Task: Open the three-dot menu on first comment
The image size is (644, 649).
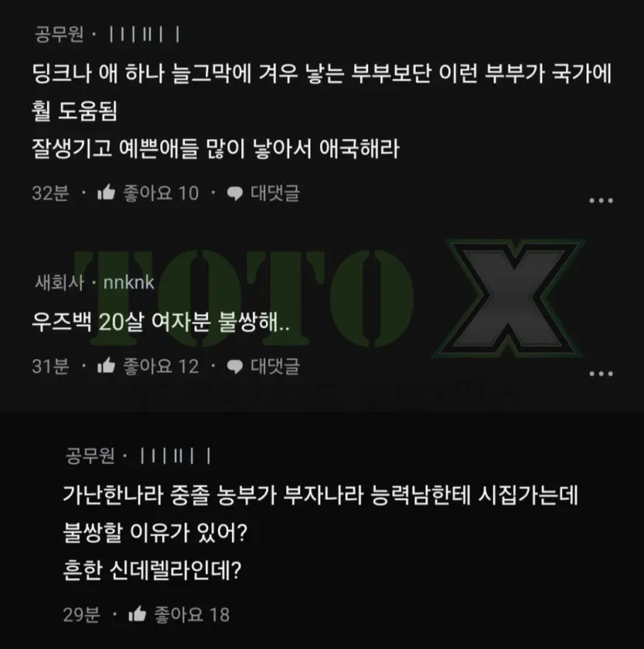Action: (601, 201)
